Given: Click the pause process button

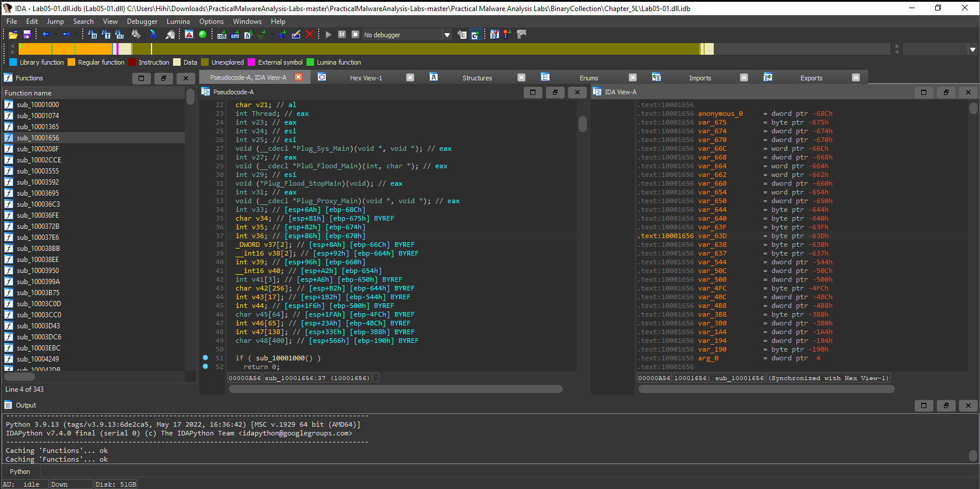Looking at the screenshot, I should (342, 35).
